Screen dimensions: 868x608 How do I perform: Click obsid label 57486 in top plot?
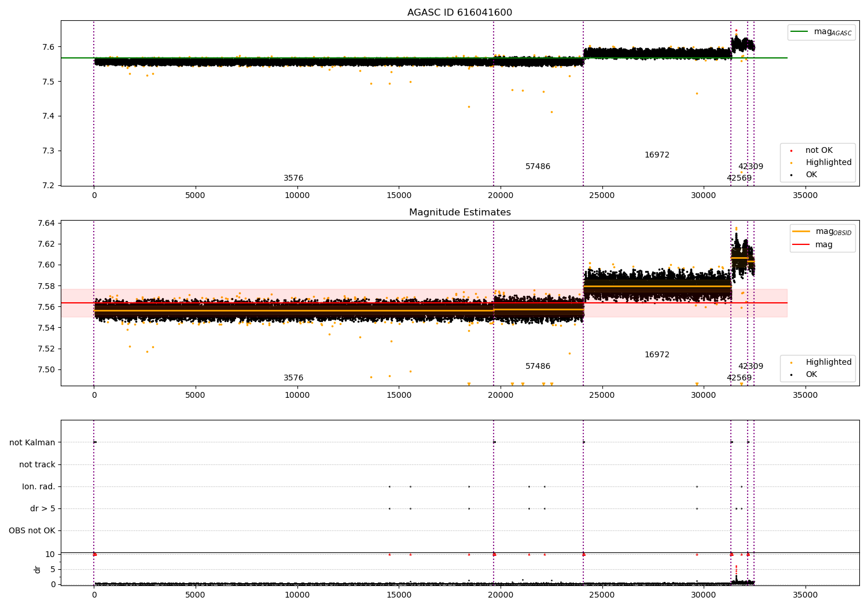tap(538, 167)
